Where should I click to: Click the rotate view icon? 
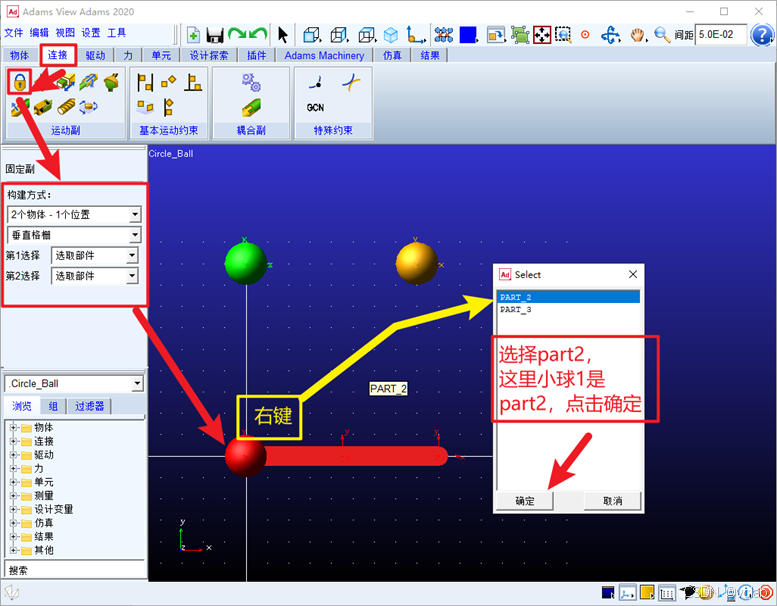point(610,35)
